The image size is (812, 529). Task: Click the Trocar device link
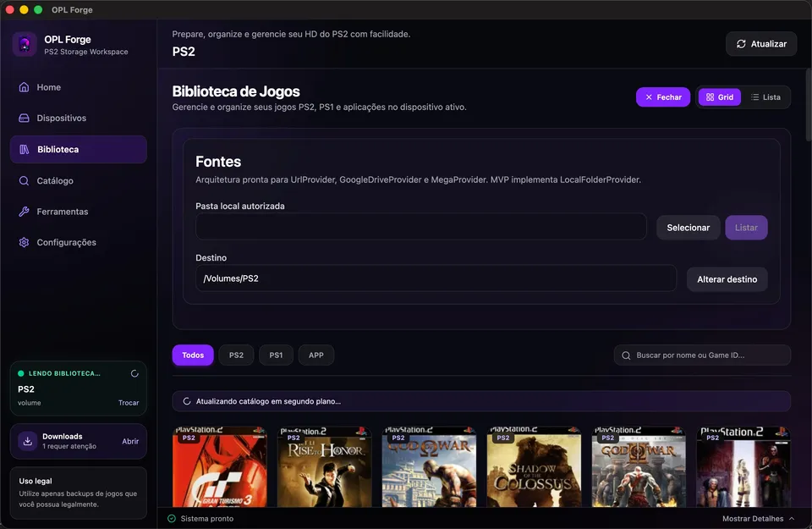129,403
